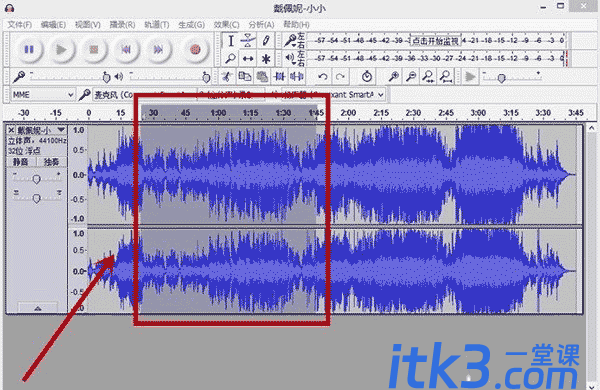This screenshot has width=600, height=390.
Task: Mute the track with 静音 button
Action: point(21,162)
